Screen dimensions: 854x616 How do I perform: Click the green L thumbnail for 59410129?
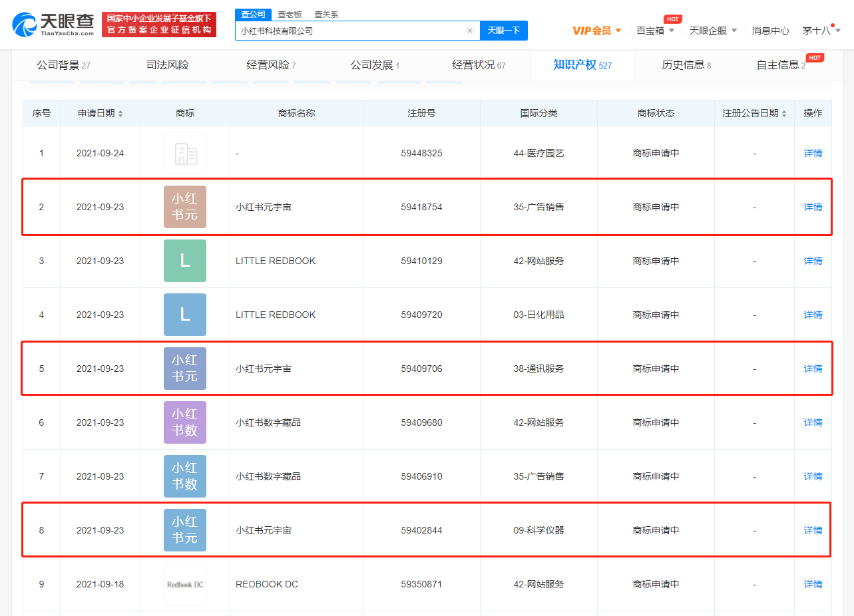pyautogui.click(x=185, y=261)
